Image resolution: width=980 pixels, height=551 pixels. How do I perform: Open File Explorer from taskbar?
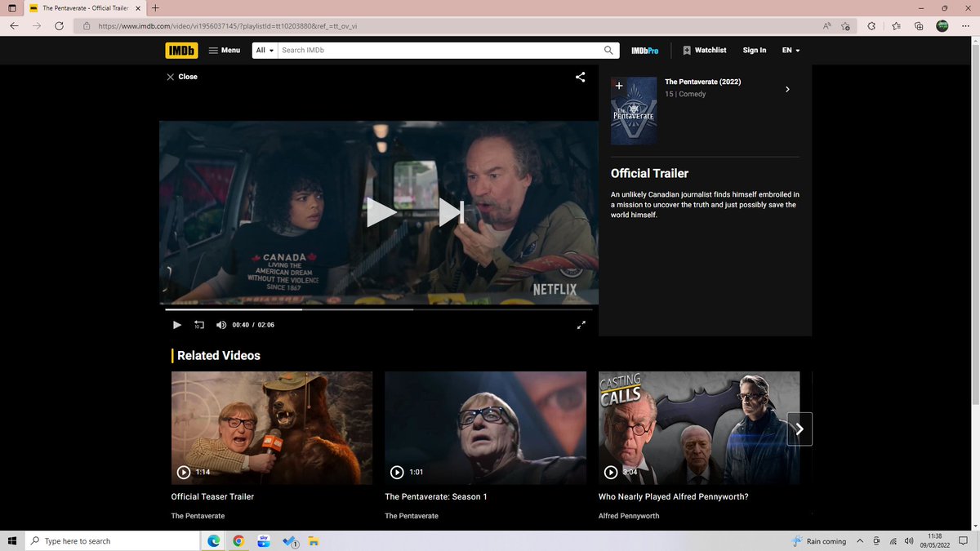pyautogui.click(x=315, y=541)
